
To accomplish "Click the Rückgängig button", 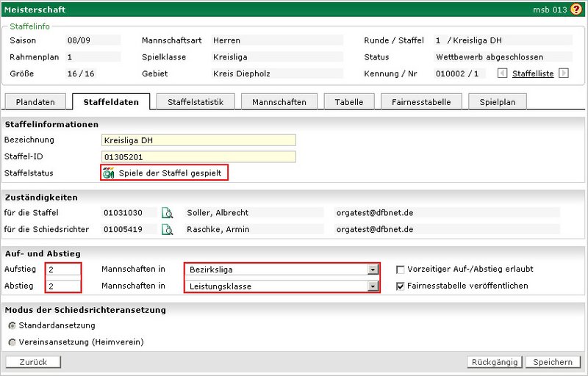I will pyautogui.click(x=494, y=362).
